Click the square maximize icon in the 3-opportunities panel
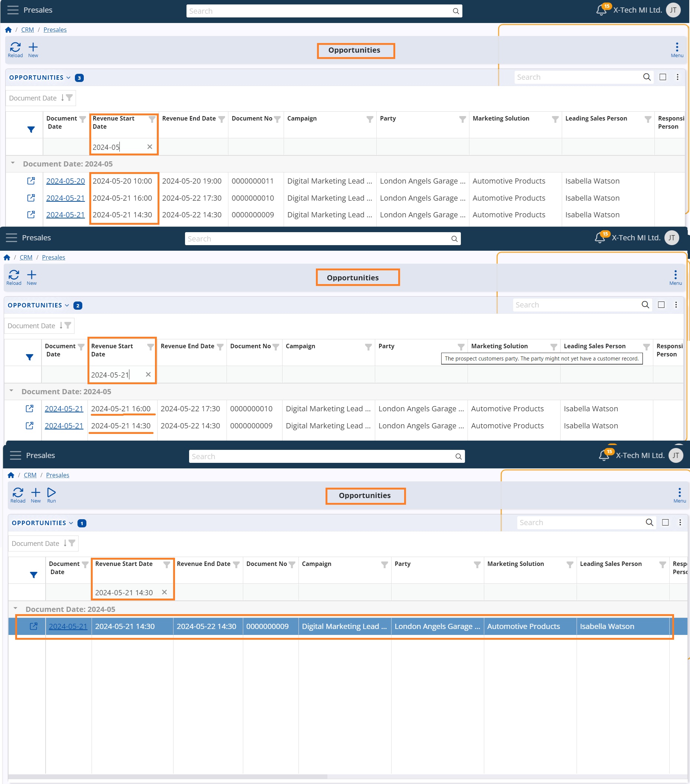 point(663,77)
